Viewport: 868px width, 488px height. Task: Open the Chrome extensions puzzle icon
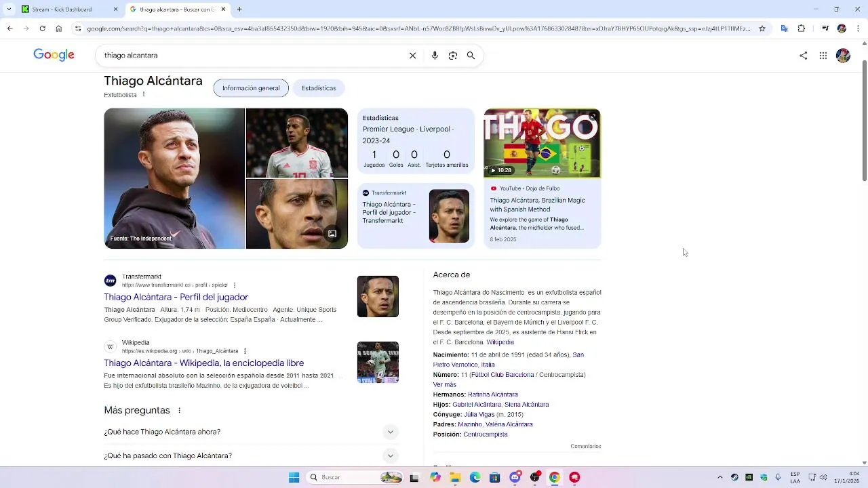coord(802,28)
